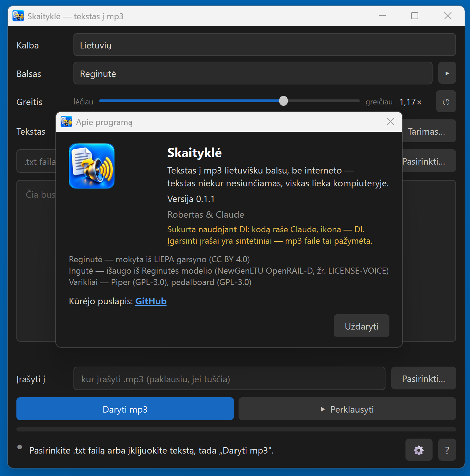This screenshot has height=476, width=470.
Task: Reset the speed with the circular arrow button
Action: (x=446, y=102)
